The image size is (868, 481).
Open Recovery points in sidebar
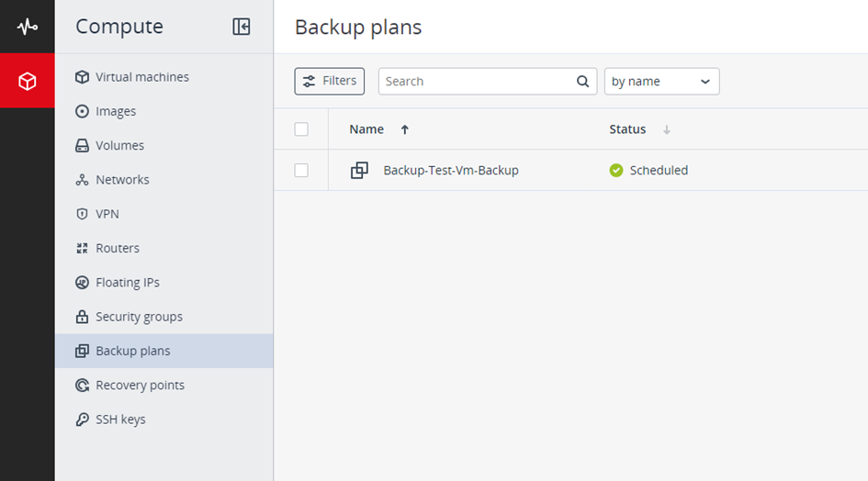click(140, 386)
